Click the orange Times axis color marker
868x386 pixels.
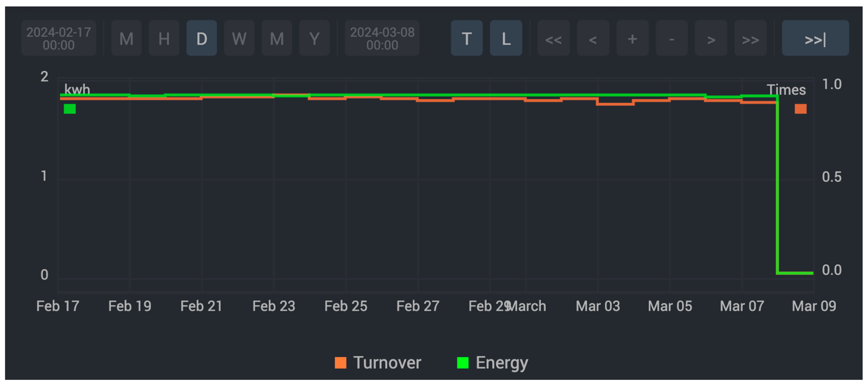[x=800, y=109]
